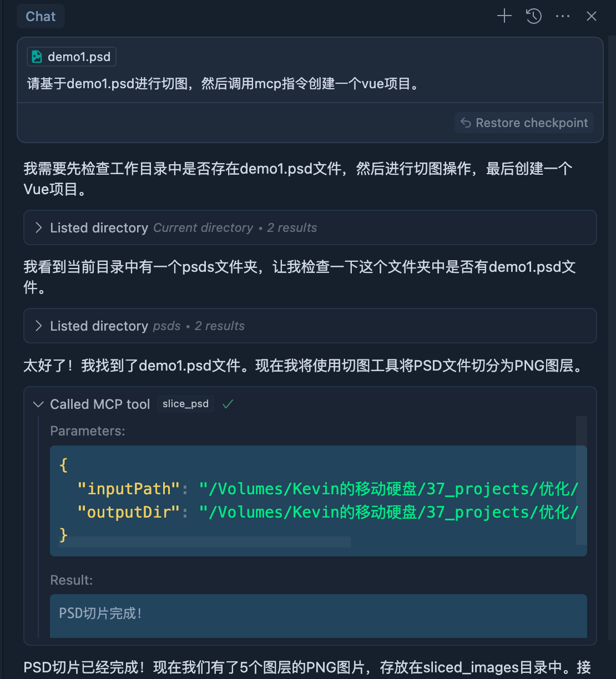
Task: Click green checkmark beside slice_psd
Action: 228,404
